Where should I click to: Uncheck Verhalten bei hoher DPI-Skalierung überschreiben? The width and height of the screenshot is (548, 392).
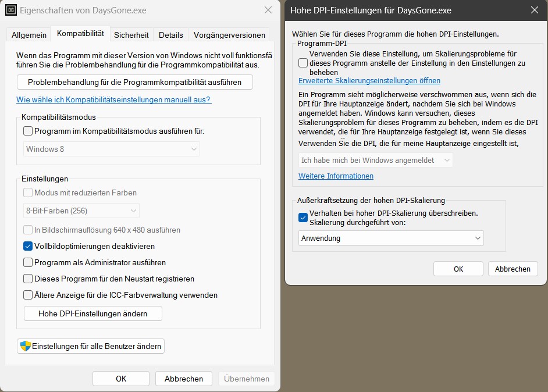tap(303, 218)
